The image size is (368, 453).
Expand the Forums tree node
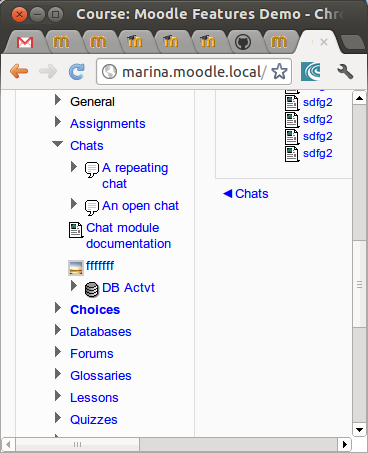tap(58, 352)
